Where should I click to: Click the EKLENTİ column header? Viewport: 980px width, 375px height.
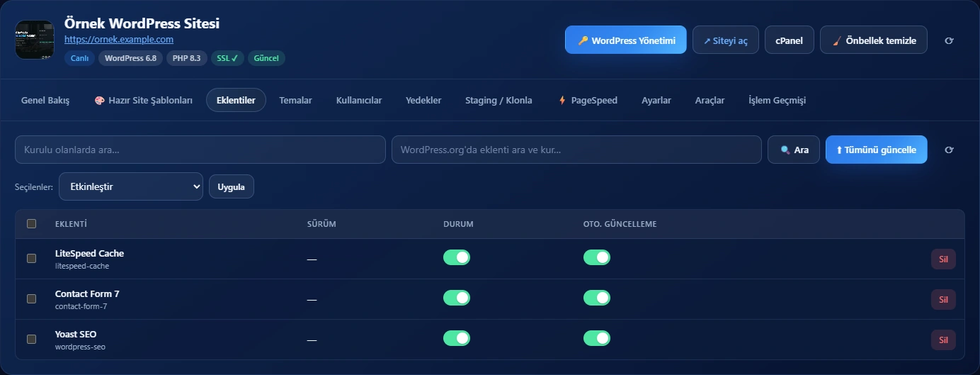(x=71, y=224)
